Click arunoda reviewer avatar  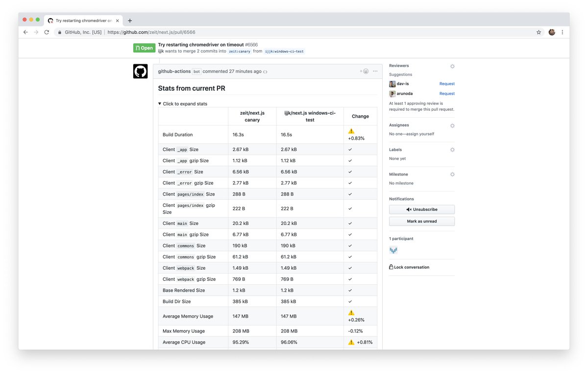(x=392, y=94)
